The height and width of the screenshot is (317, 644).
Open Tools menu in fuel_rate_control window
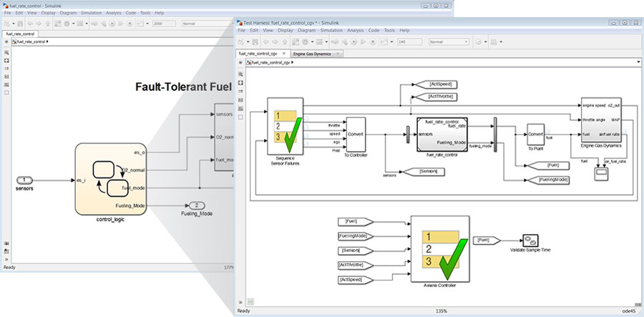click(x=145, y=13)
